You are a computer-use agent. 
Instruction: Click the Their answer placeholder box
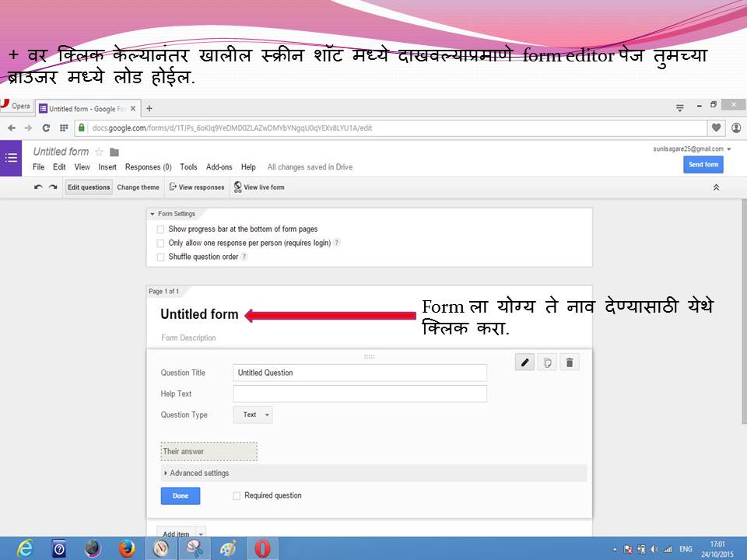click(x=209, y=451)
